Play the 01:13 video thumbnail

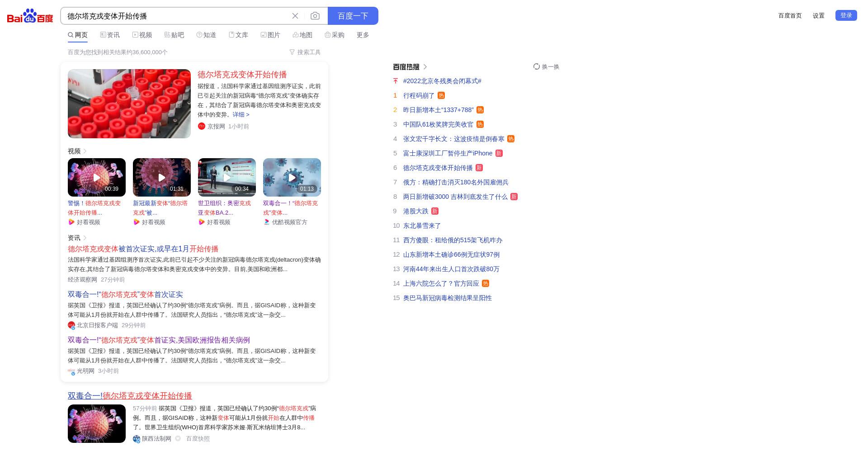(x=292, y=177)
